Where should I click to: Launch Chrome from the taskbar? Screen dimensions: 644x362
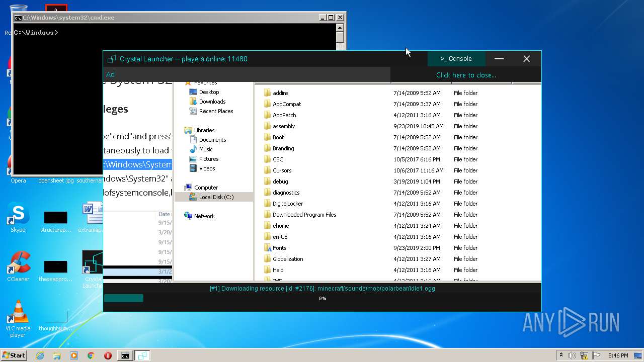pyautogui.click(x=91, y=355)
